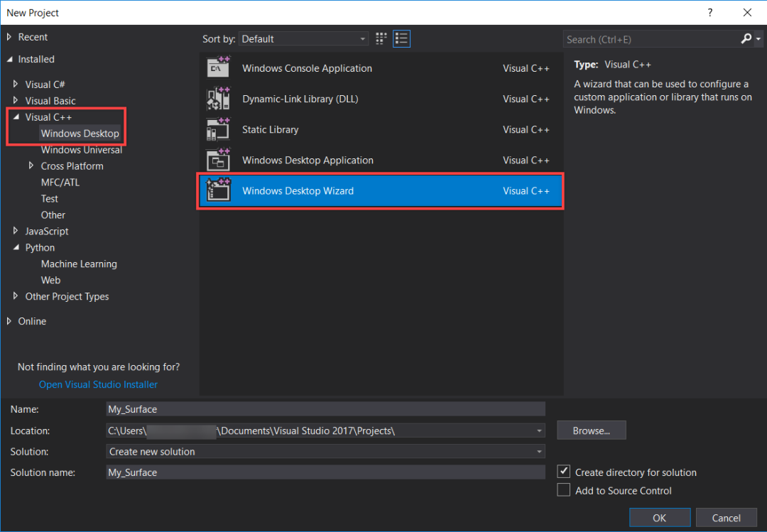The image size is (767, 532).
Task: Select the Static Library template icon
Action: point(218,129)
